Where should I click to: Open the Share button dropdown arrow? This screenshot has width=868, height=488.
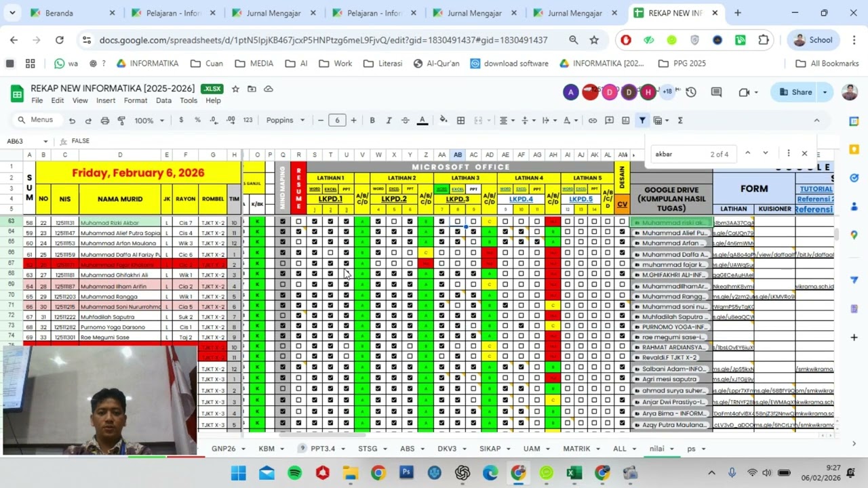(x=825, y=92)
